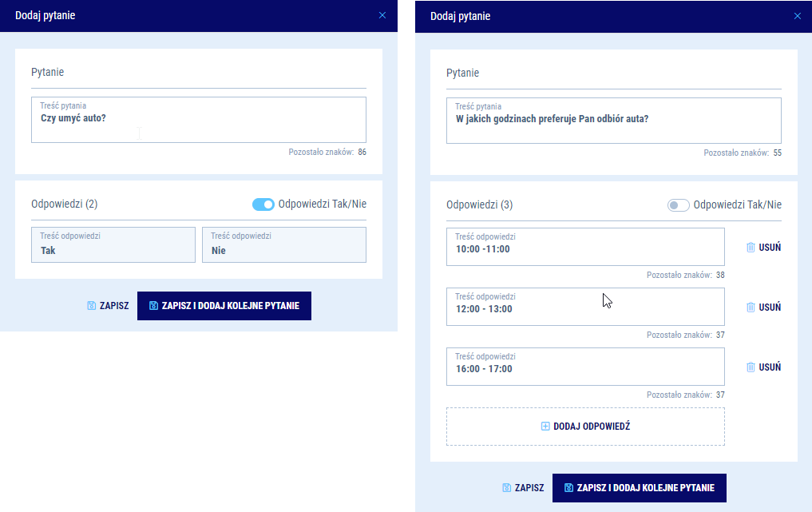This screenshot has height=512, width=812.
Task: Click the DODAJ ODPOWIEDŹ dashed button
Action: (585, 427)
